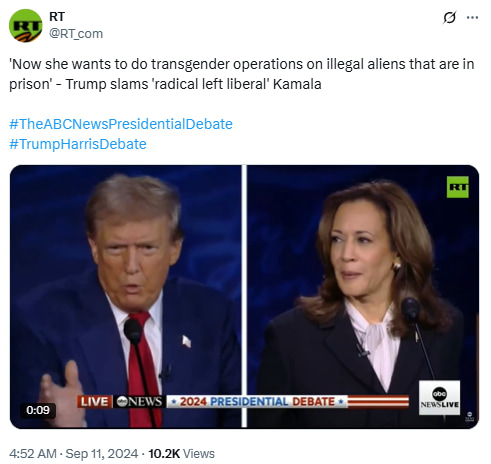Open the 4:52 AM Sep 11, 2024 timestamp
Image resolution: width=491 pixels, height=464 pixels.
point(73,454)
